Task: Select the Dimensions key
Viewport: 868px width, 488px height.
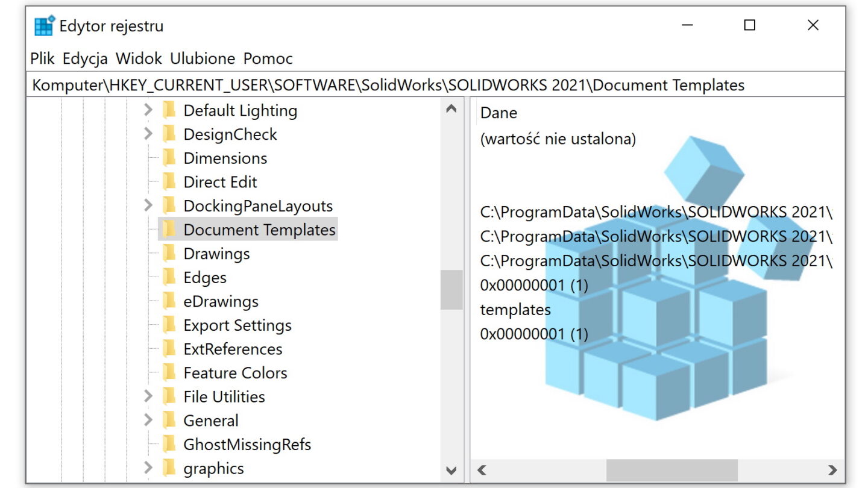Action: [x=225, y=158]
